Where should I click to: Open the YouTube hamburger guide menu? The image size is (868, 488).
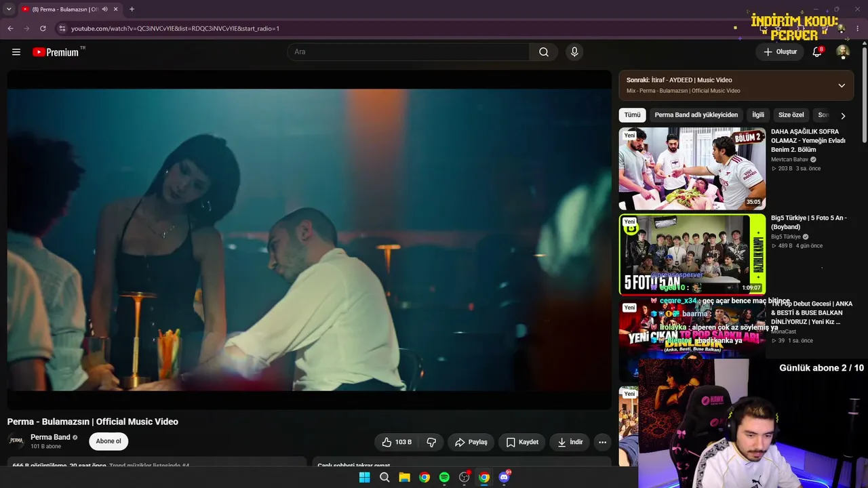point(16,52)
